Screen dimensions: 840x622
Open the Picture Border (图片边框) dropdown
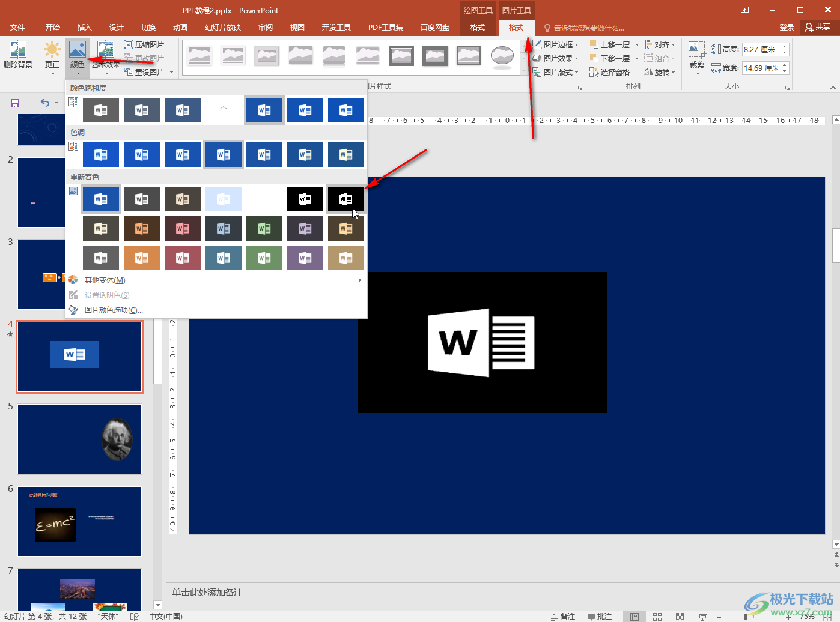[x=555, y=44]
